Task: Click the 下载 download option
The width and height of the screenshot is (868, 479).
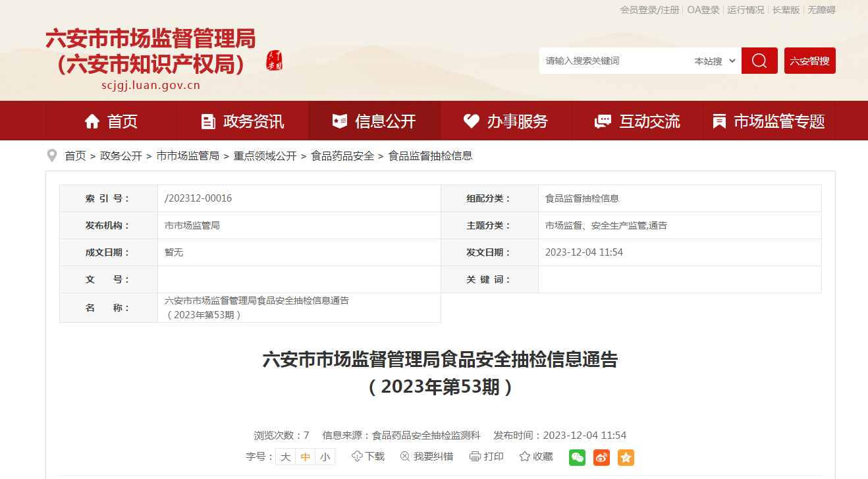Action: pyautogui.click(x=368, y=457)
